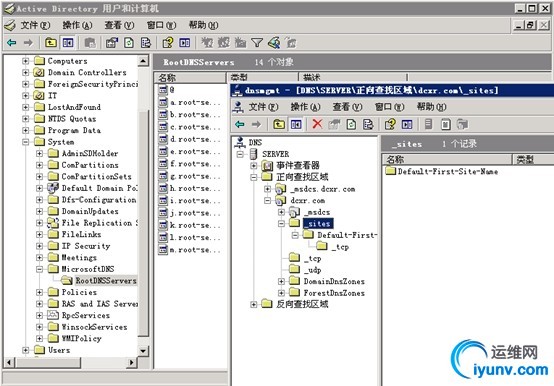Screen dimensions: 554x386
Task: Select 事件查看器 in DNS tree
Action: click(297, 165)
